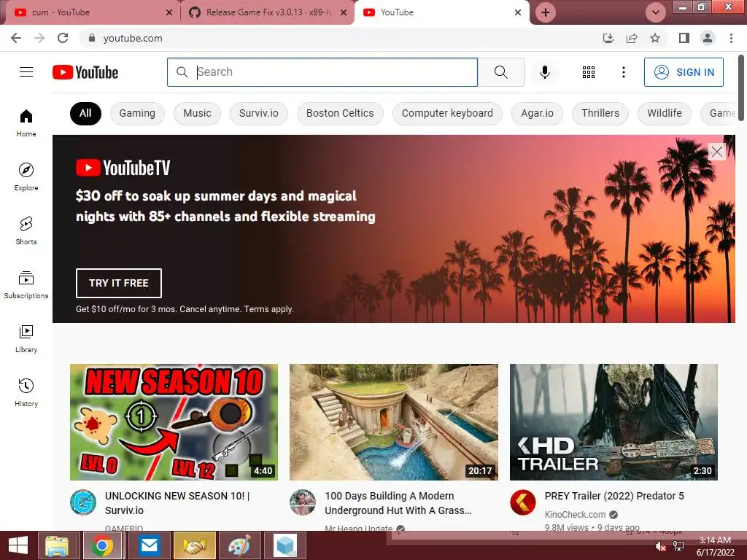Toggle the Chrome side panel
Image resolution: width=747 pixels, height=560 pixels.
pos(684,38)
